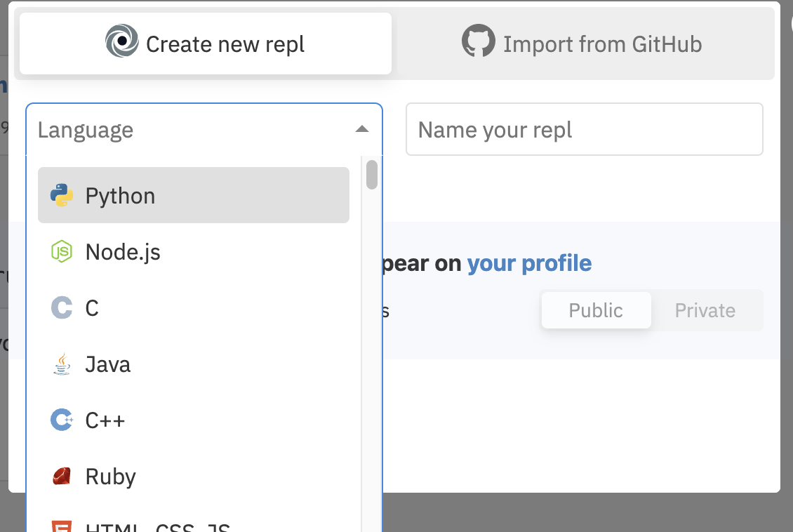This screenshot has width=793, height=532.
Task: Set repl visibility to Public
Action: point(596,310)
